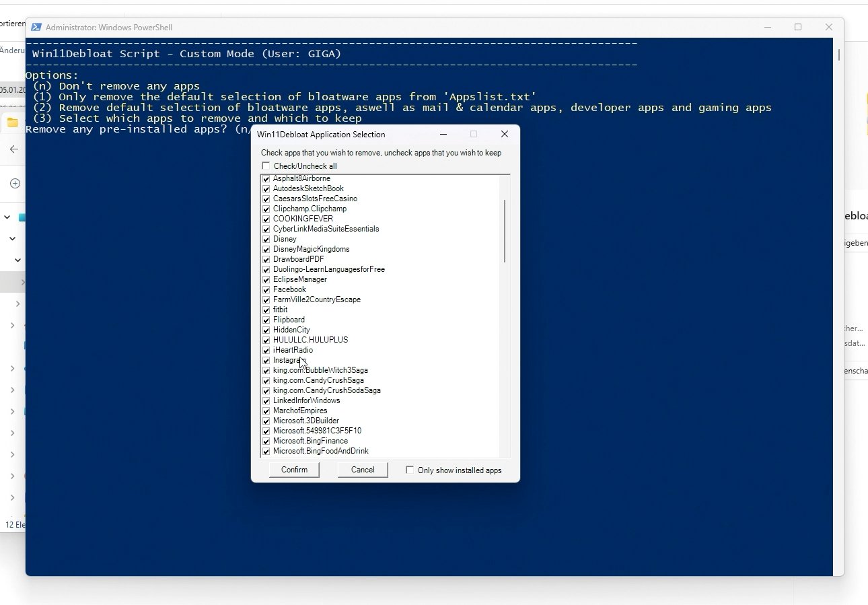Viewport: 868px width, 605px height.
Task: Uncheck the king.com.CandyCrushSaga checkbox
Action: [266, 380]
